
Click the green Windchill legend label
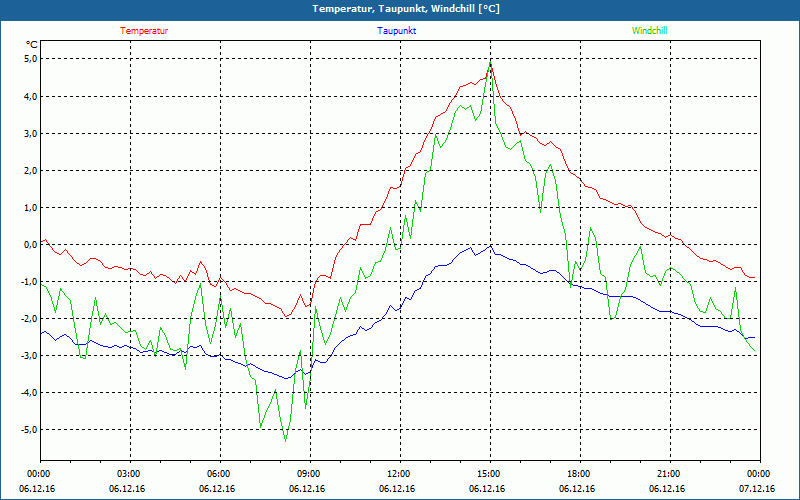tap(649, 31)
